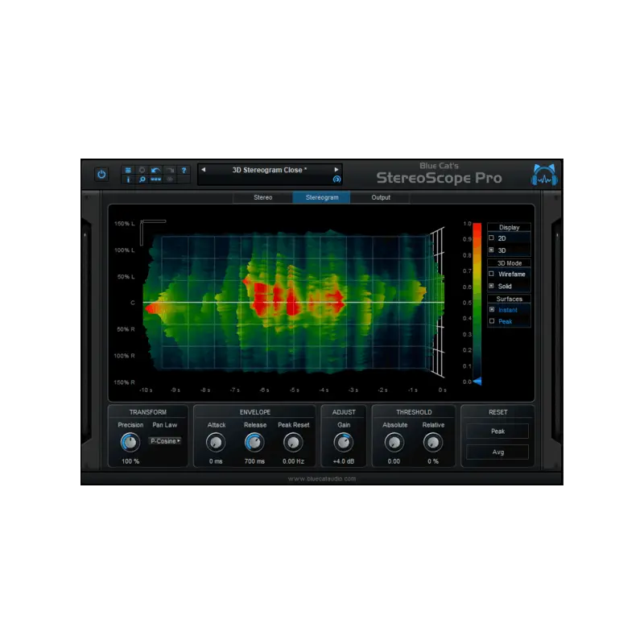Screen dimensions: 644x644
Task: Click the color gradient scale bar
Action: (x=477, y=303)
